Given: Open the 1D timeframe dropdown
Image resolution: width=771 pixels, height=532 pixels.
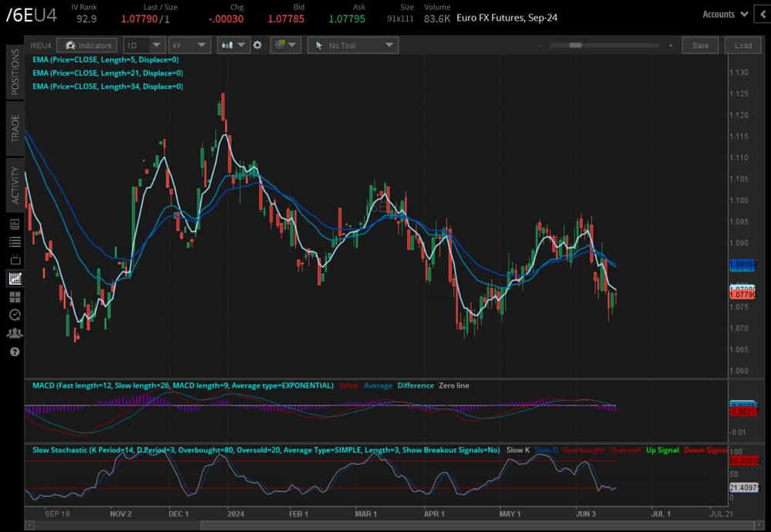Looking at the screenshot, I should [x=143, y=45].
